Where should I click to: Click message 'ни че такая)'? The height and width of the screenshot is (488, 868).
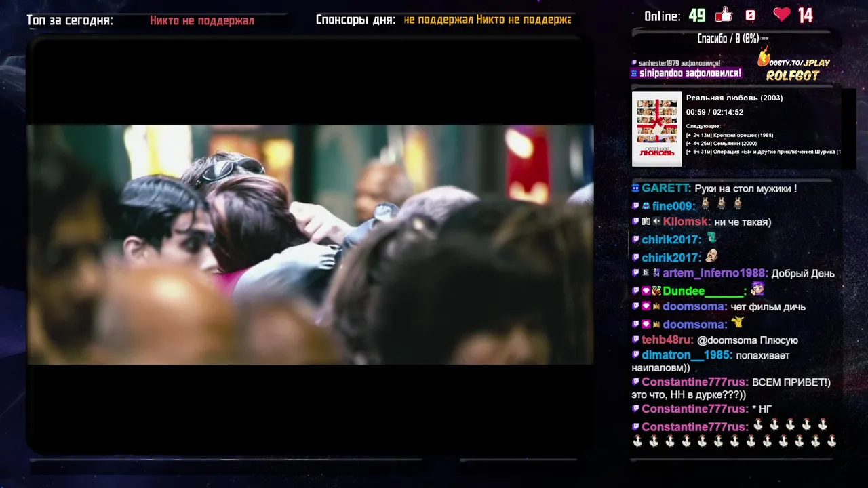[x=743, y=222]
